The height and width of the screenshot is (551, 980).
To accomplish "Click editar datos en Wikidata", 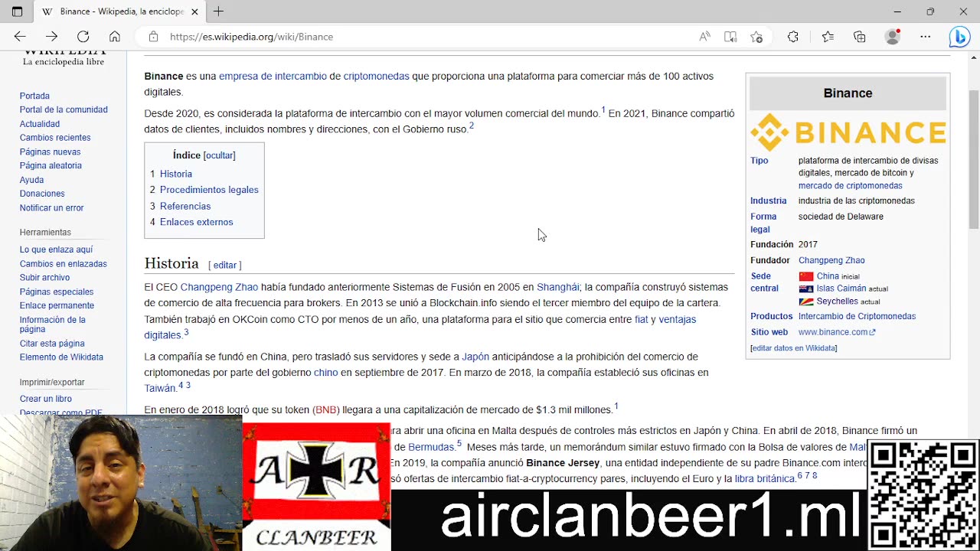I will pyautogui.click(x=794, y=348).
